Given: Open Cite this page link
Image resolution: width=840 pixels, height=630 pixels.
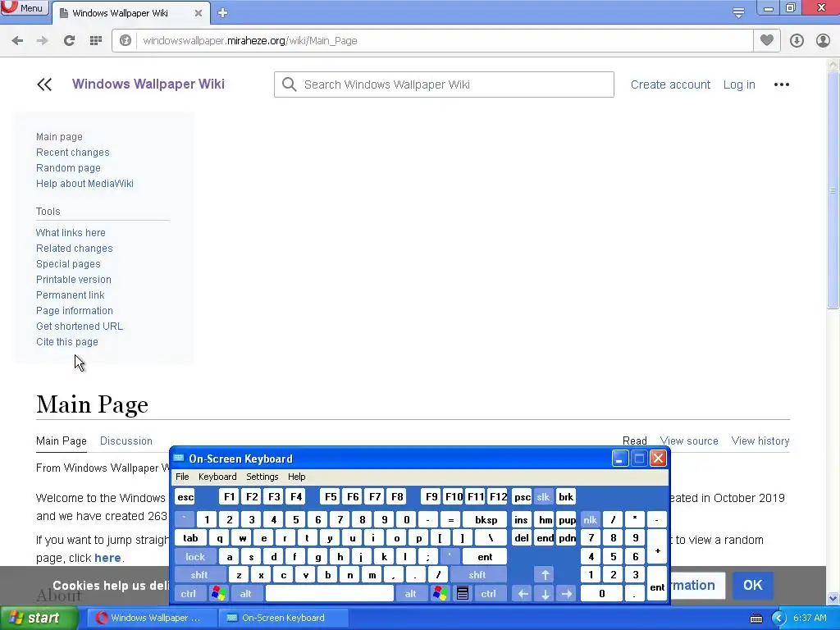Looking at the screenshot, I should tap(67, 342).
